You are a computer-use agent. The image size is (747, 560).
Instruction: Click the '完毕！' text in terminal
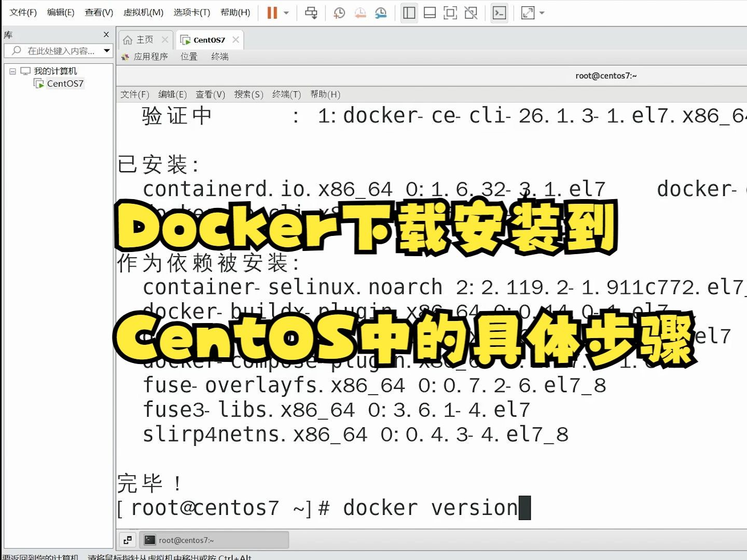pyautogui.click(x=149, y=483)
